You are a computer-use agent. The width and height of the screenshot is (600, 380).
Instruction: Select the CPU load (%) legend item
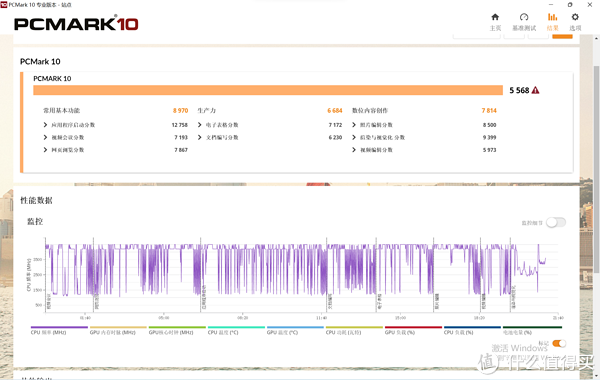point(472,331)
